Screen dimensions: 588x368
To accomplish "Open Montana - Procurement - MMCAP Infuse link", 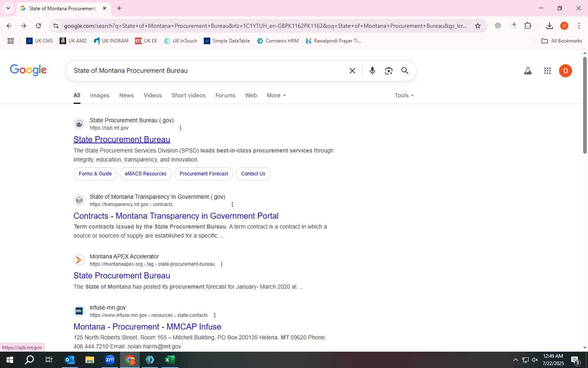I will [x=147, y=327].
